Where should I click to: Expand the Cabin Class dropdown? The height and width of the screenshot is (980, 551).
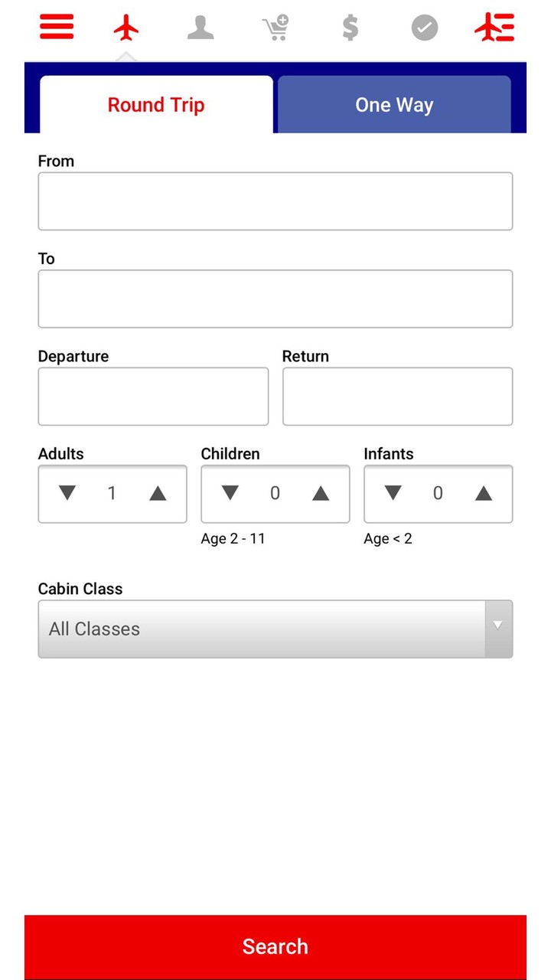(275, 629)
